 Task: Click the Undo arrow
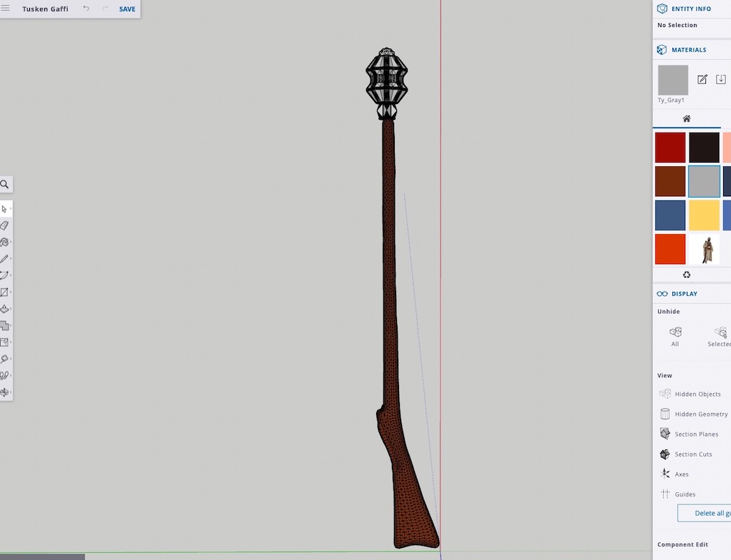click(x=86, y=9)
